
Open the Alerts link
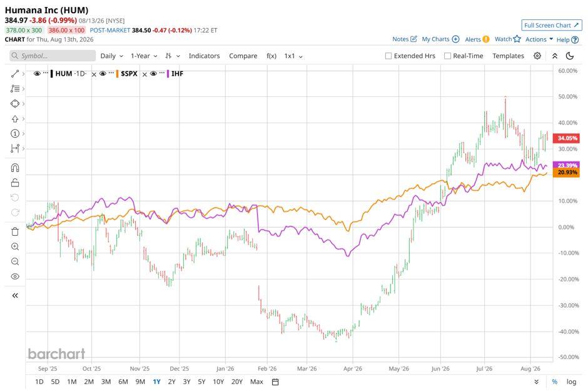477,39
